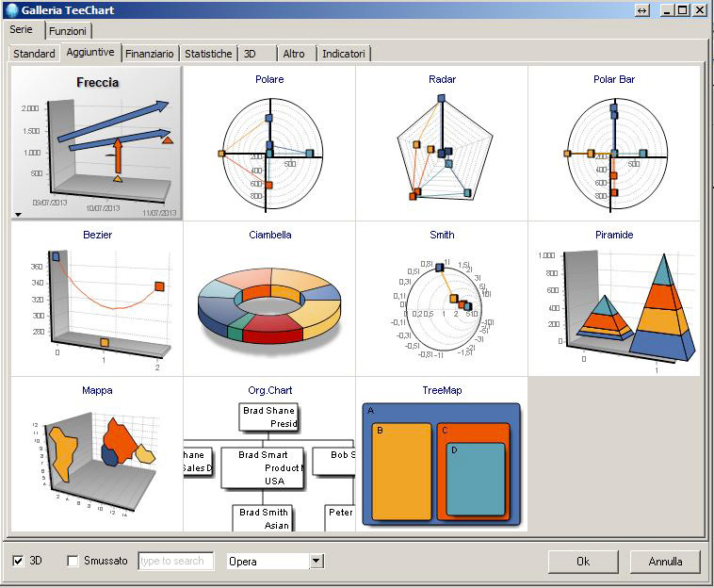Select the Polare chart type

click(x=268, y=143)
